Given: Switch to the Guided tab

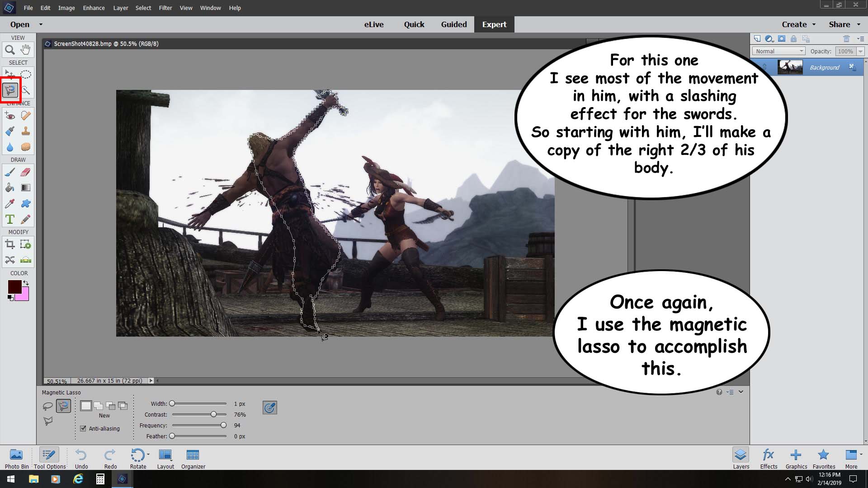Looking at the screenshot, I should pyautogui.click(x=454, y=24).
